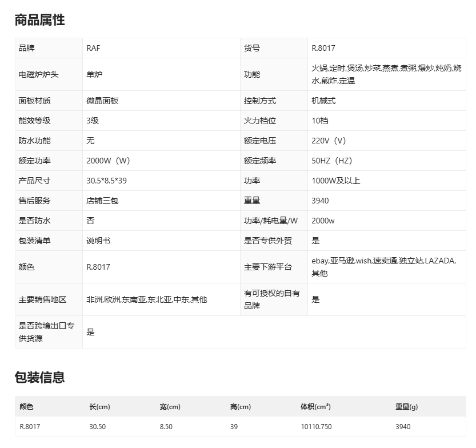Click the 长(cm) column header
Image resolution: width=476 pixels, height=448 pixels.
click(99, 407)
